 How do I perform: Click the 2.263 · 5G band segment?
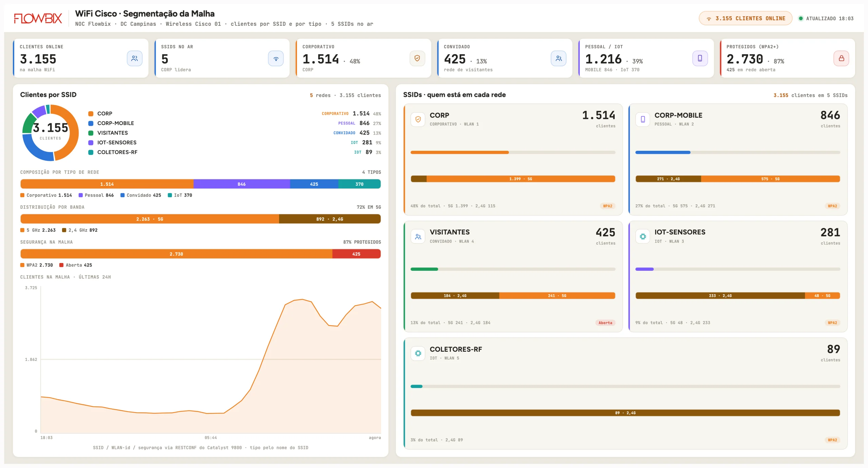[x=150, y=219]
